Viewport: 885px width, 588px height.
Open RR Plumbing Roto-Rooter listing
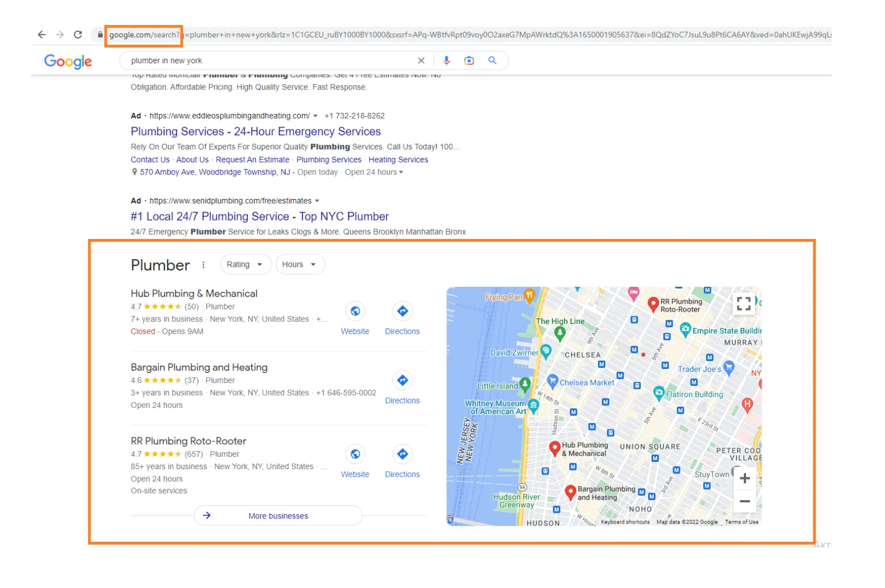[x=188, y=441]
